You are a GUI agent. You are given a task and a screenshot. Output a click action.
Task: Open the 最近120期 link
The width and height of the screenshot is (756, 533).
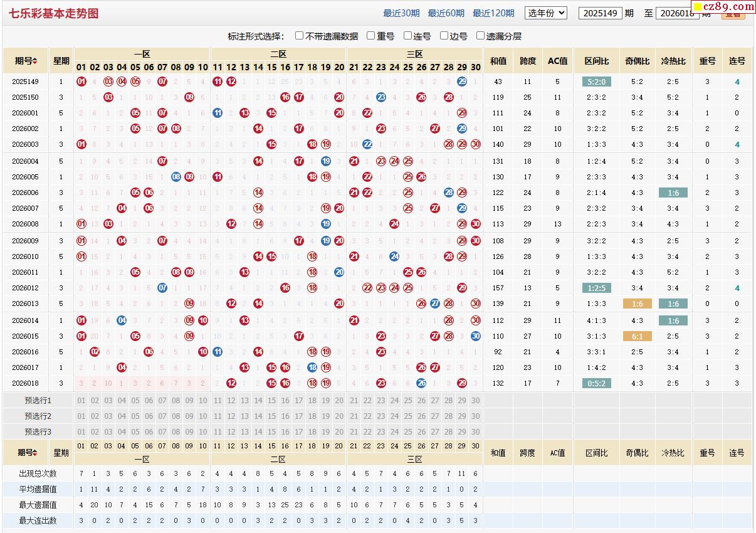[493, 13]
